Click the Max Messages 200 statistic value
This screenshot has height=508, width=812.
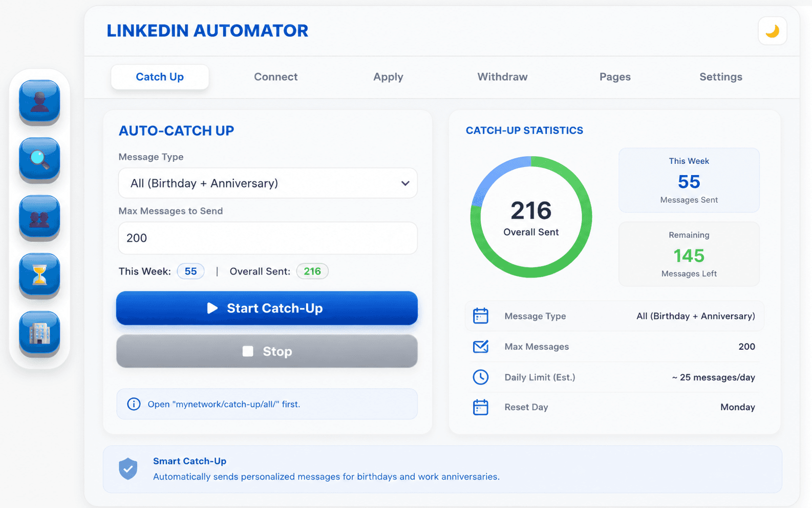point(746,347)
